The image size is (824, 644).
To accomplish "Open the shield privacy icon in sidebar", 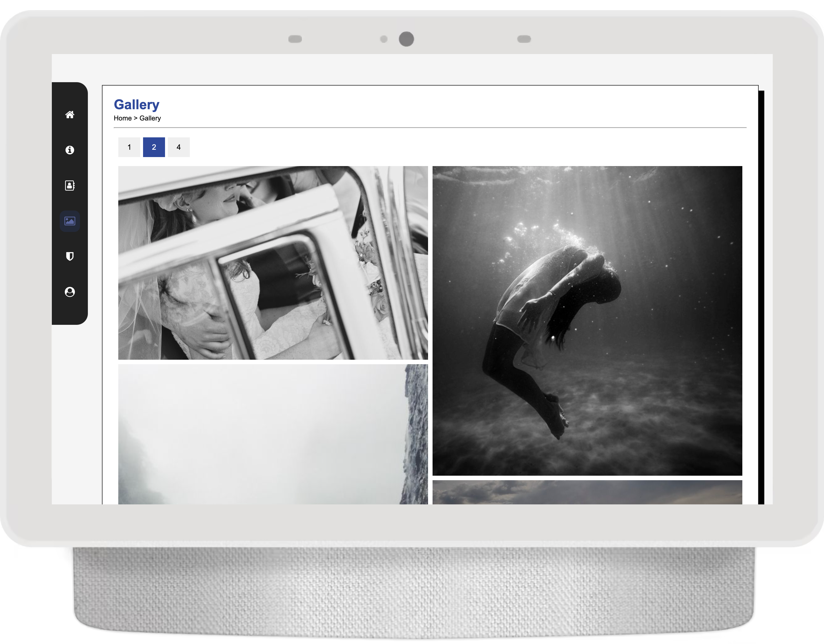I will pyautogui.click(x=70, y=256).
